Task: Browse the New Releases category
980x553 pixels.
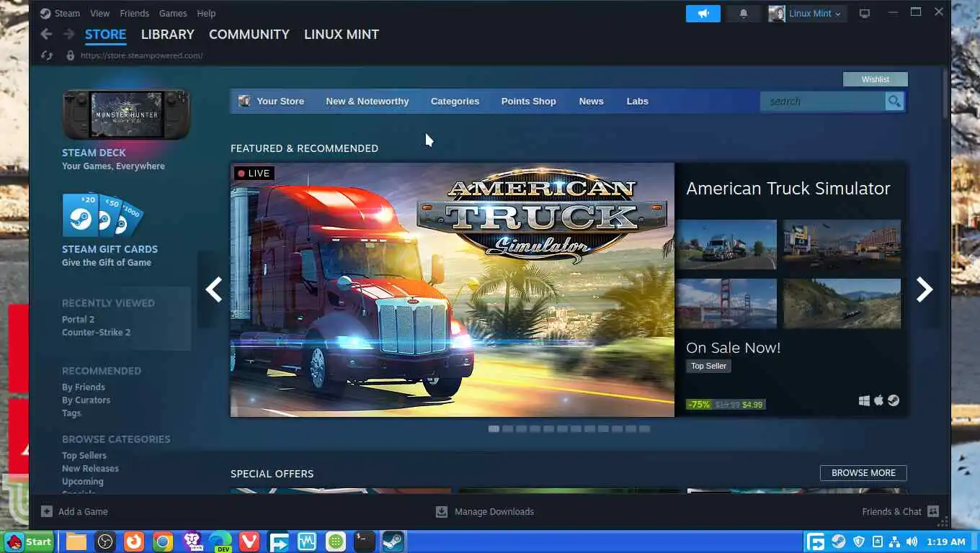Action: click(90, 468)
